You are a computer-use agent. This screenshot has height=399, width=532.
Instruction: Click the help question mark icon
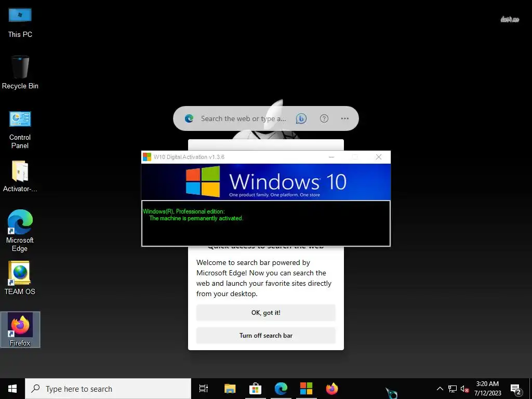click(x=324, y=118)
